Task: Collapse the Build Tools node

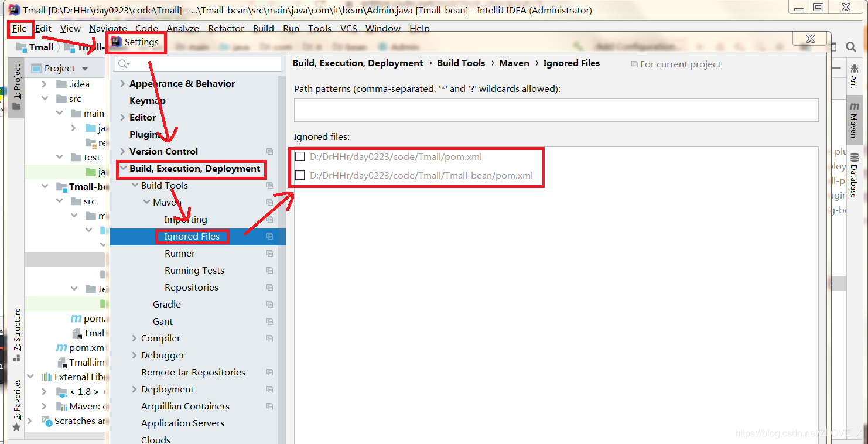Action: 135,186
